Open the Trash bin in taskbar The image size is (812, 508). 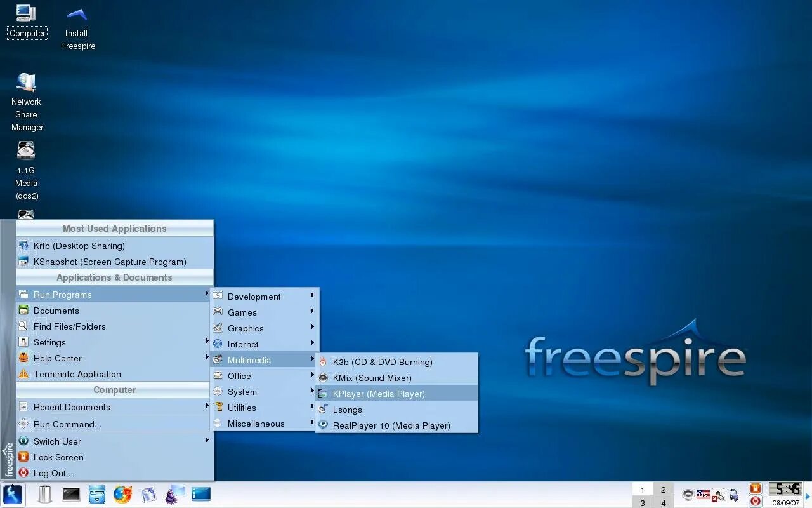pyautogui.click(x=44, y=494)
